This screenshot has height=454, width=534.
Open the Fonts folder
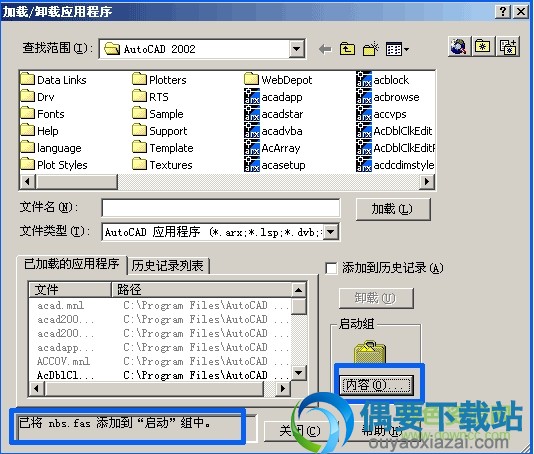(43, 114)
